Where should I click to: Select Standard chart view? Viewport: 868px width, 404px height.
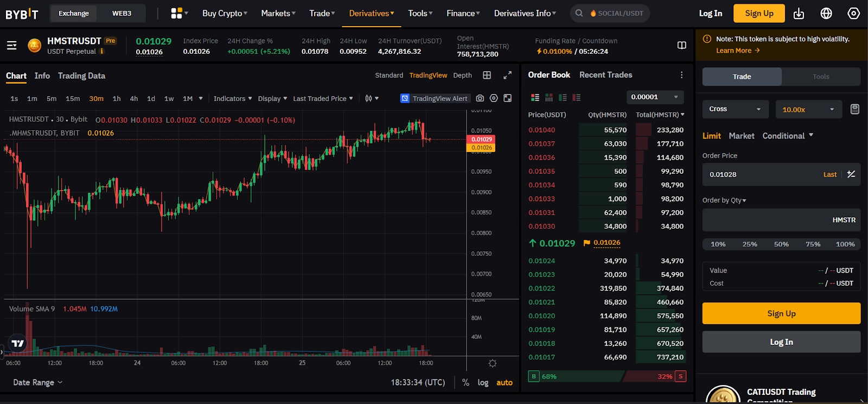[389, 75]
